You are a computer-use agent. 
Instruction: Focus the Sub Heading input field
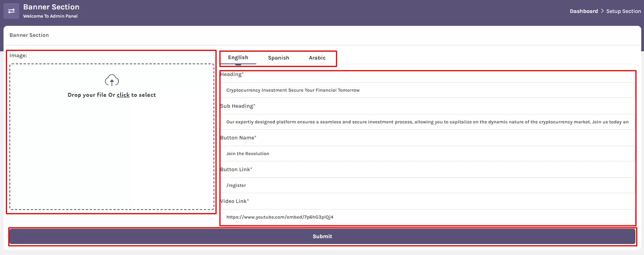point(427,122)
